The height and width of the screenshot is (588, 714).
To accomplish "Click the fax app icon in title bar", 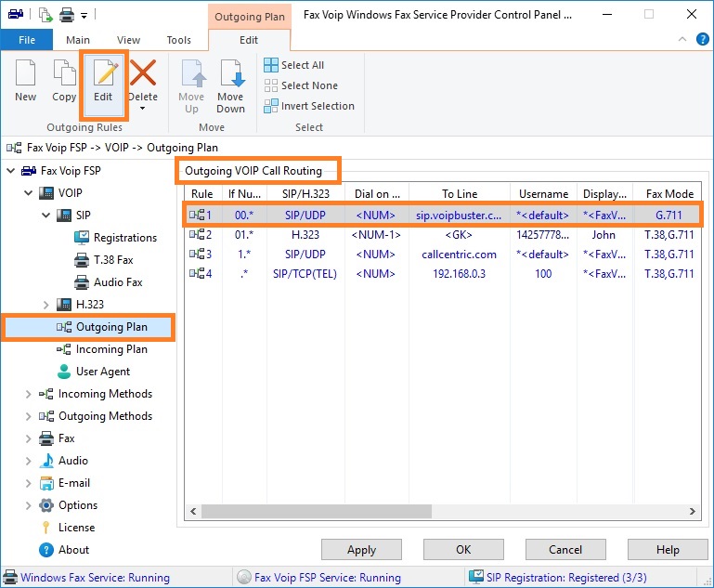I will click(16, 15).
